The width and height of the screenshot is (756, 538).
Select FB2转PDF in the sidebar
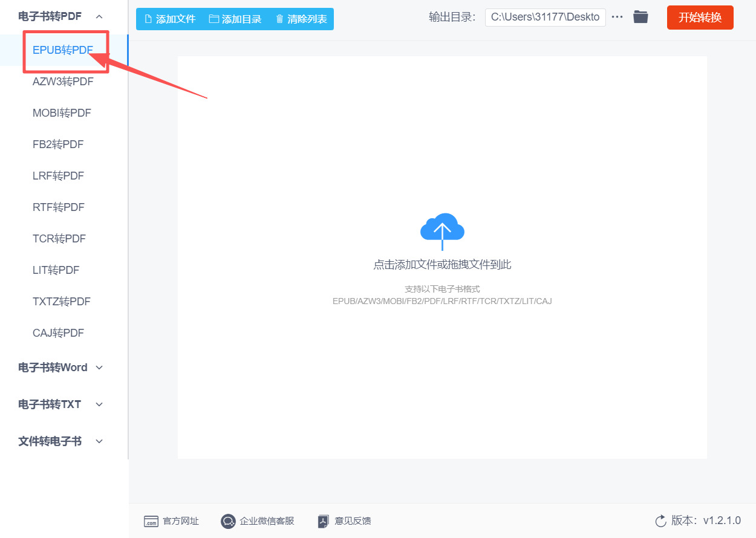click(x=58, y=144)
